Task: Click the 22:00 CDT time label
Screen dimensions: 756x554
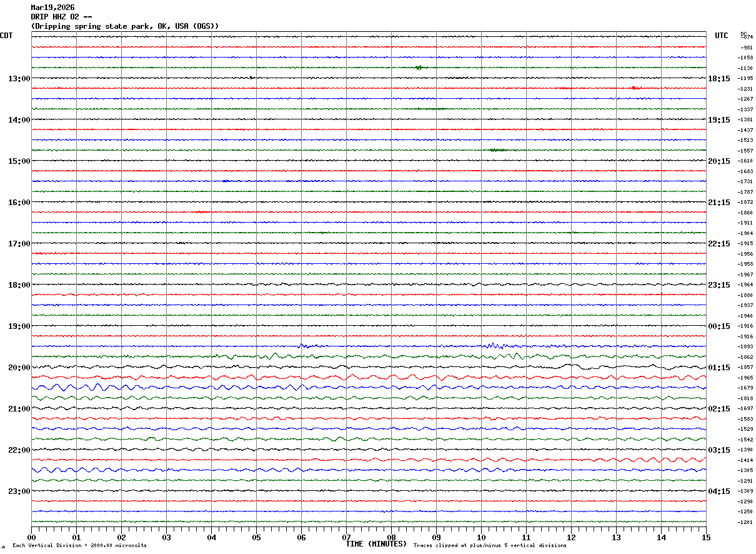Action: point(19,450)
